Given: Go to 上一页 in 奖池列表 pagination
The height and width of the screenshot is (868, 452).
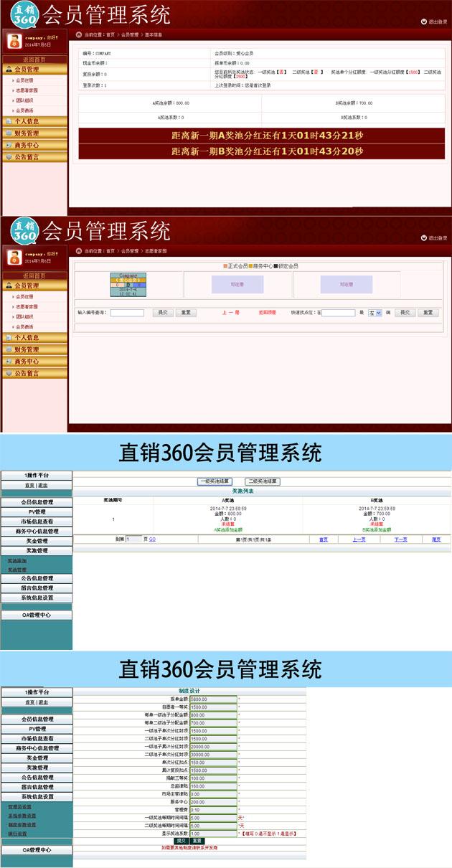Looking at the screenshot, I should click(359, 539).
